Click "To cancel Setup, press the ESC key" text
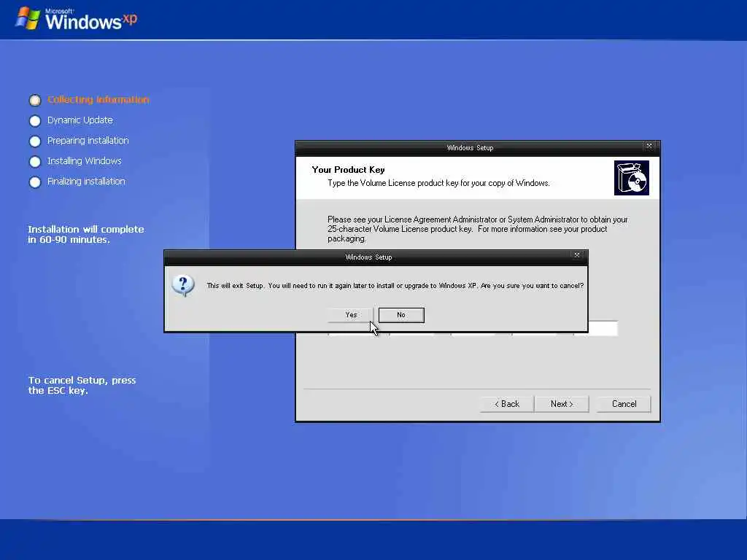The width and height of the screenshot is (747, 560). click(x=82, y=385)
